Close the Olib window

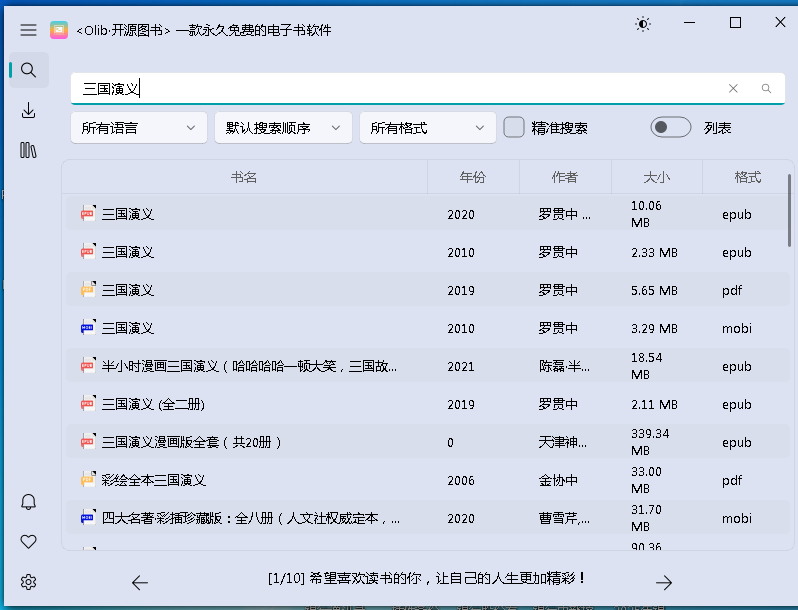[780, 22]
